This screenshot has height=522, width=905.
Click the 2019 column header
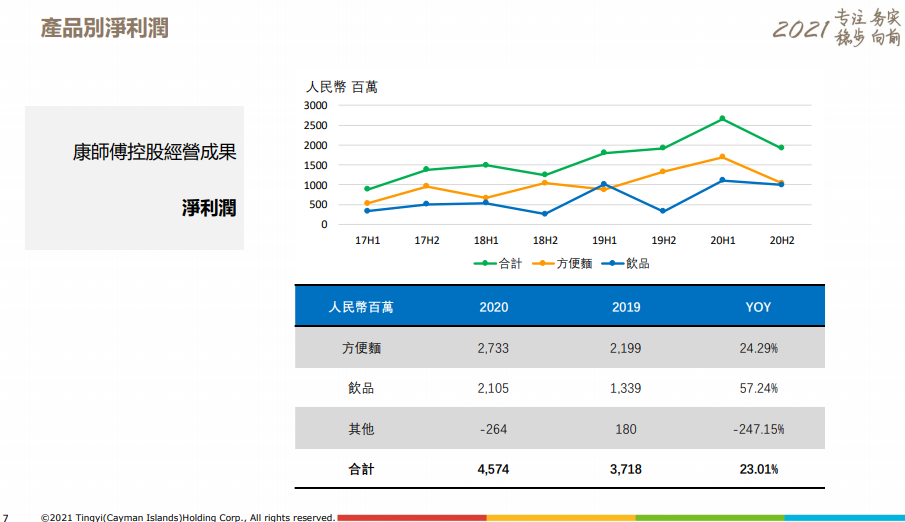tap(626, 307)
